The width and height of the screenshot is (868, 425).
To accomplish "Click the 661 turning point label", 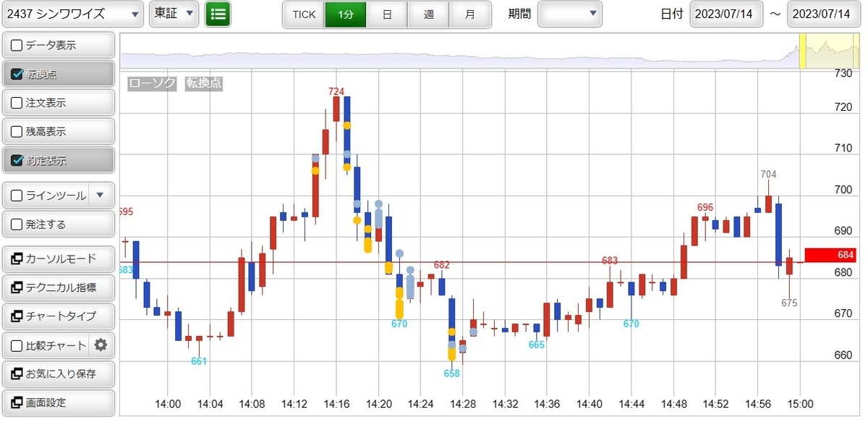I will pos(199,361).
